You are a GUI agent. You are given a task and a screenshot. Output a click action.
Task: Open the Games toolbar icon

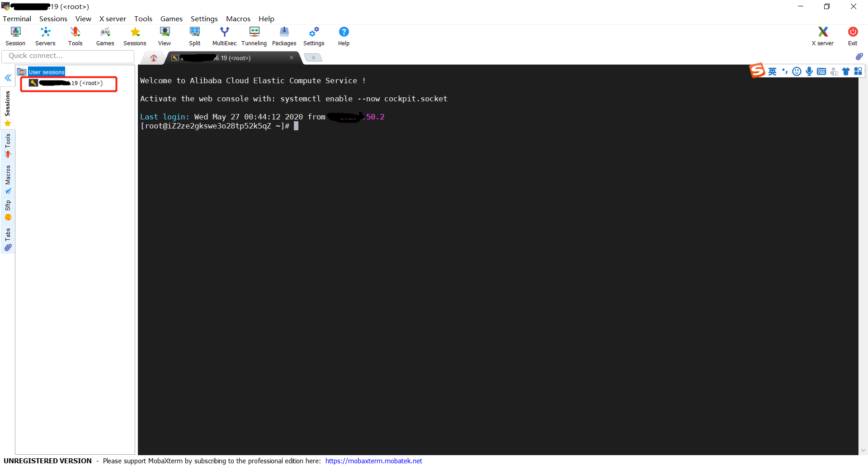[105, 36]
